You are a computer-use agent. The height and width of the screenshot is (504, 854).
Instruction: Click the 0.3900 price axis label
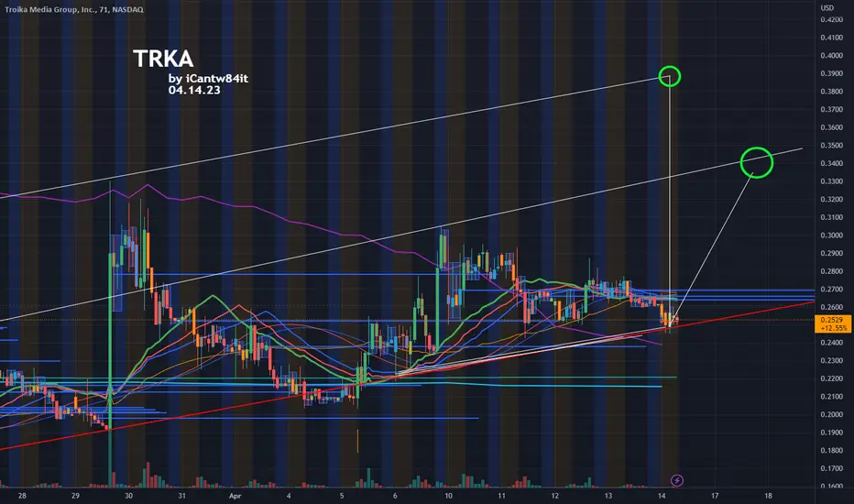pyautogui.click(x=832, y=73)
